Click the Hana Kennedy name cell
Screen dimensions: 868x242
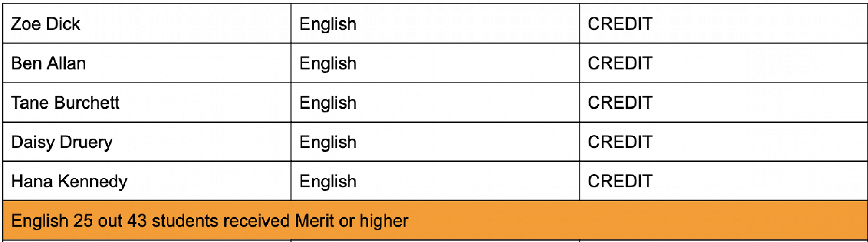tap(69, 181)
